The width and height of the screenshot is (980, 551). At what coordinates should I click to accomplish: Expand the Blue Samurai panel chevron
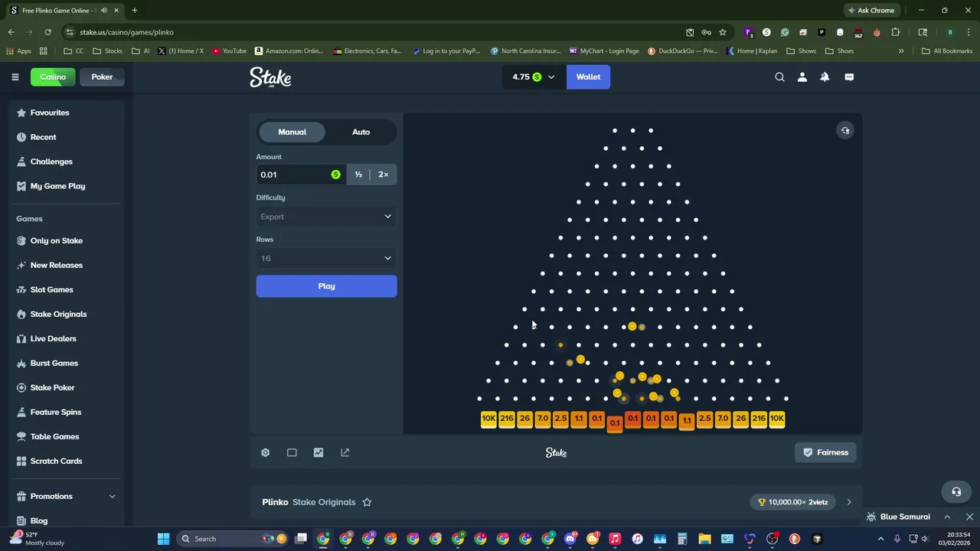947,517
